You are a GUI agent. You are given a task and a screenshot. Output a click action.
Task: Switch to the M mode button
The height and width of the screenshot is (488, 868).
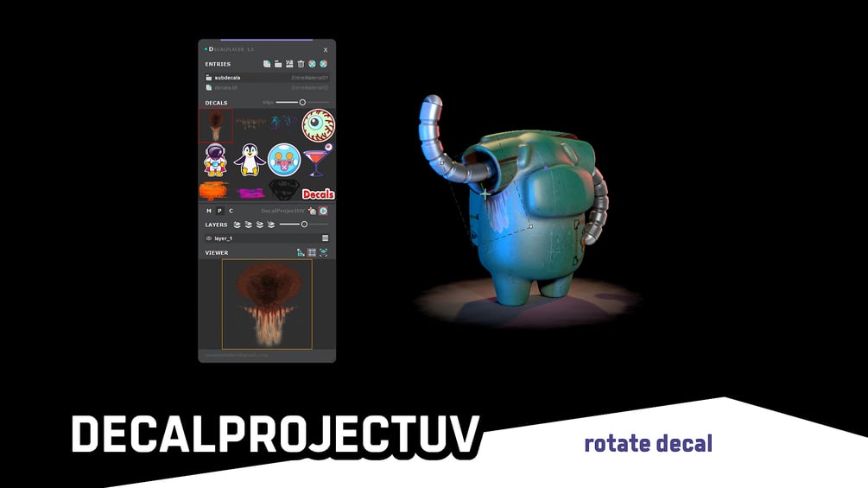click(209, 211)
